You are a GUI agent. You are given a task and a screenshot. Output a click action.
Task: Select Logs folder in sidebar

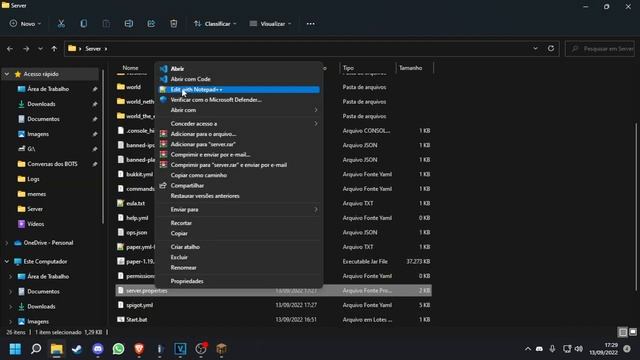point(33,179)
